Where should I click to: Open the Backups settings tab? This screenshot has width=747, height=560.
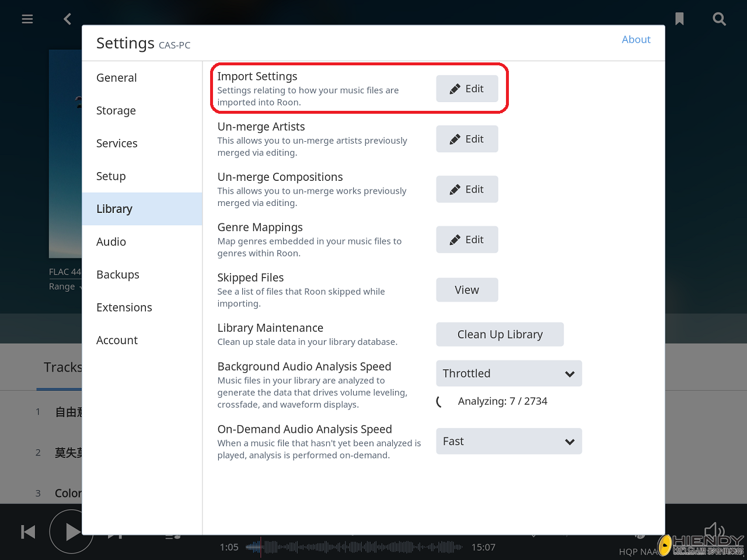[118, 275]
